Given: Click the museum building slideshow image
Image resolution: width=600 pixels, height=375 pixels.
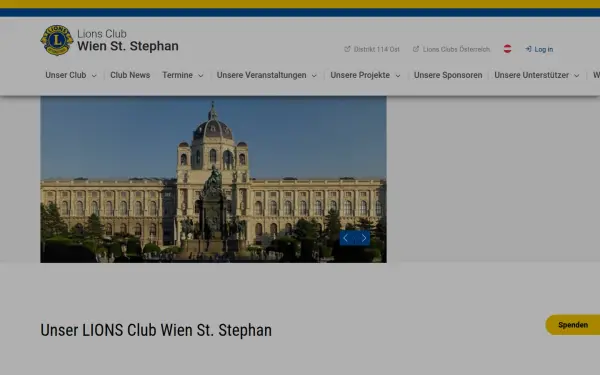Looking at the screenshot, I should tap(213, 179).
